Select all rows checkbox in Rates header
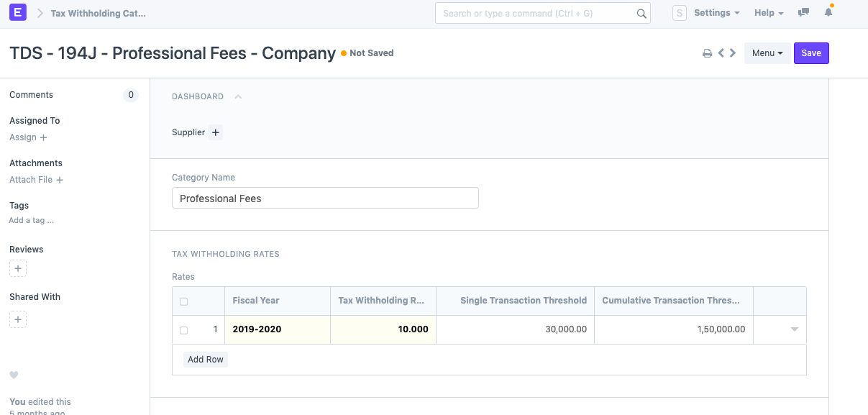Screen dimensions: 868x415 pos(183,301)
